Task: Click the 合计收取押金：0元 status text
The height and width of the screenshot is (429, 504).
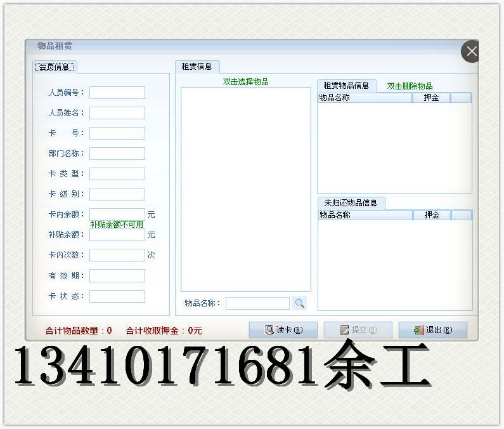Action: click(164, 331)
